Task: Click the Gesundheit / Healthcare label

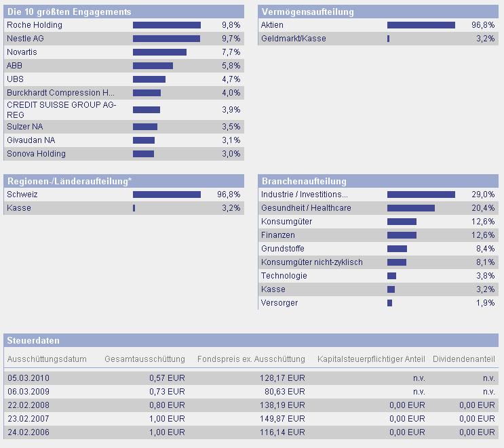Action: coord(306,208)
